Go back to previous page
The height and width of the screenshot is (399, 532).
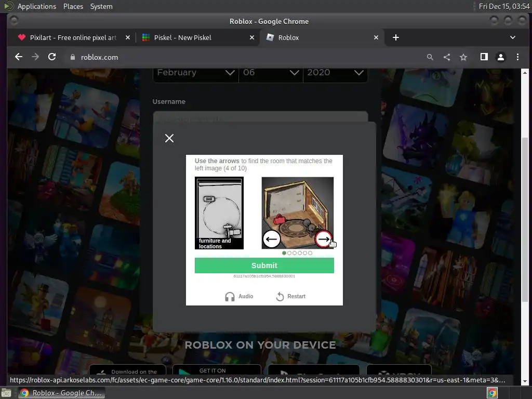pyautogui.click(x=19, y=57)
